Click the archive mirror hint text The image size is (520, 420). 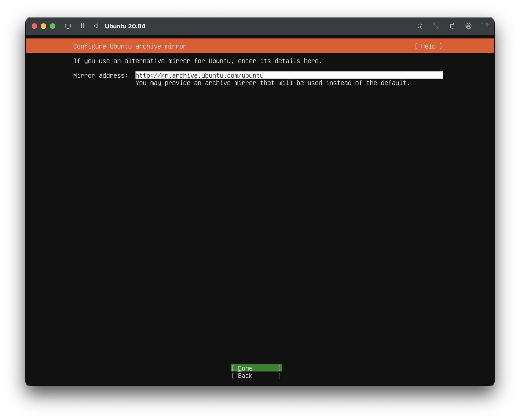272,83
